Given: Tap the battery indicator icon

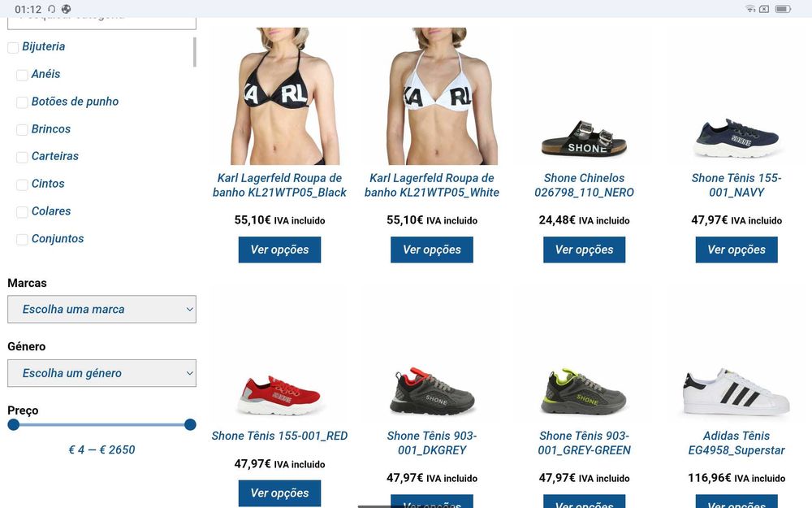Looking at the screenshot, I should tap(783, 9).
